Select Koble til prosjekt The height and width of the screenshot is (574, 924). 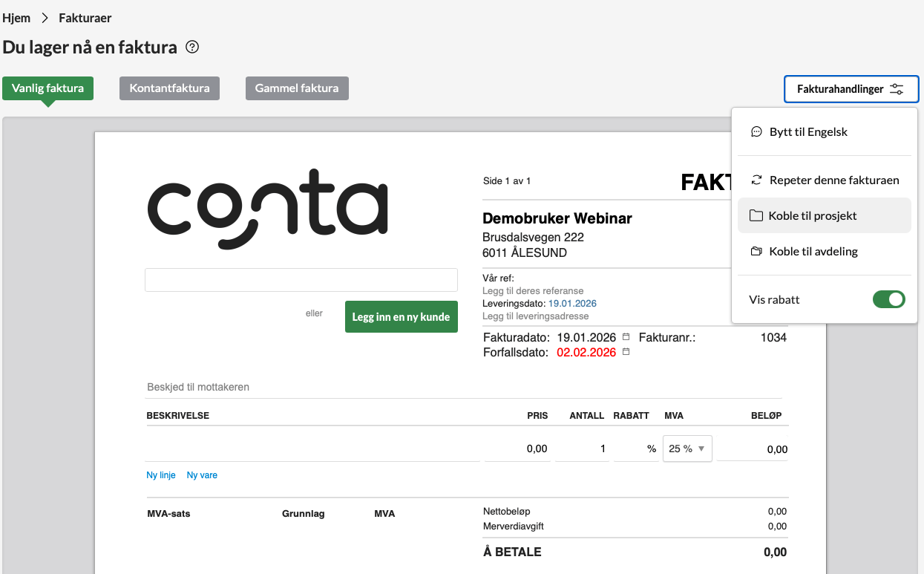tap(813, 215)
